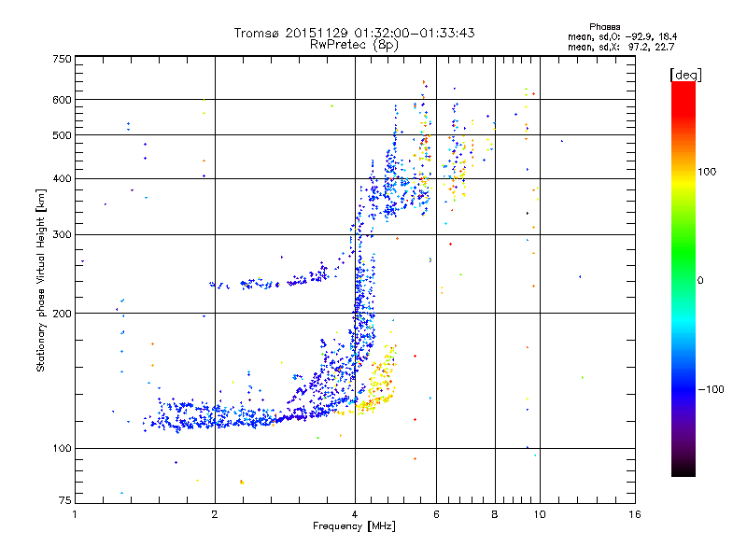Viewport: 747px width, 560px height.
Task: Click the y-axis '500' tick label
Action: point(62,135)
